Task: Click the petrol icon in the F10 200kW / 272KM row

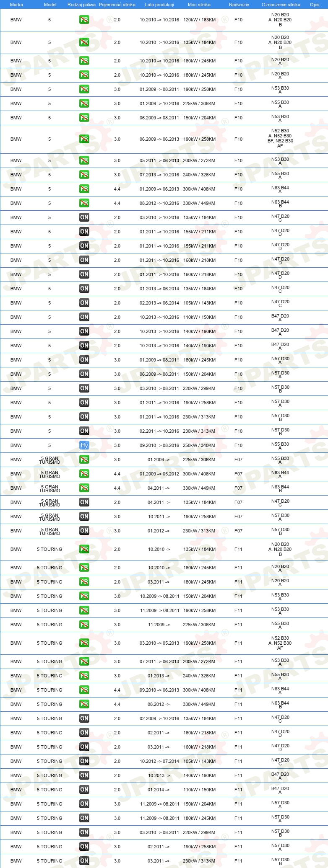Action: (84, 160)
